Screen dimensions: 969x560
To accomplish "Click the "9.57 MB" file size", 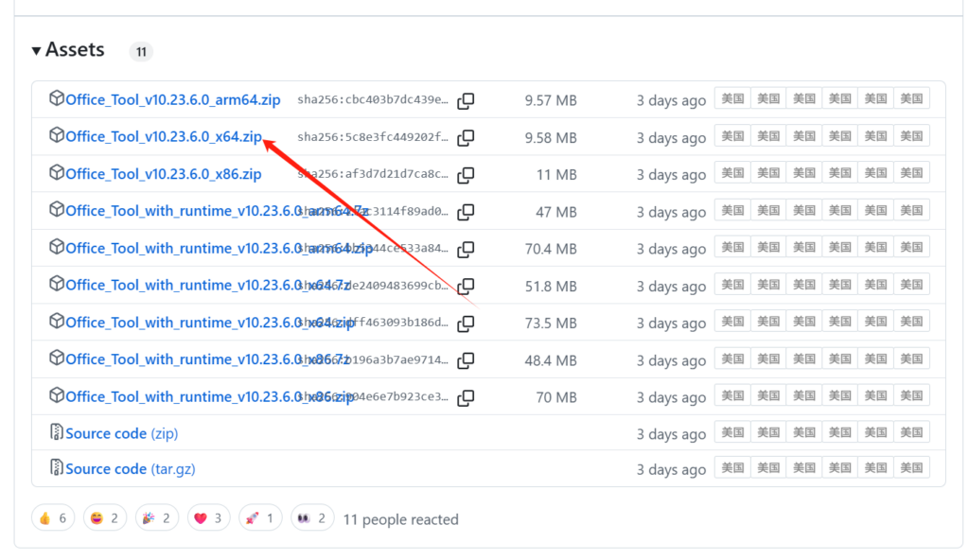I will [551, 101].
